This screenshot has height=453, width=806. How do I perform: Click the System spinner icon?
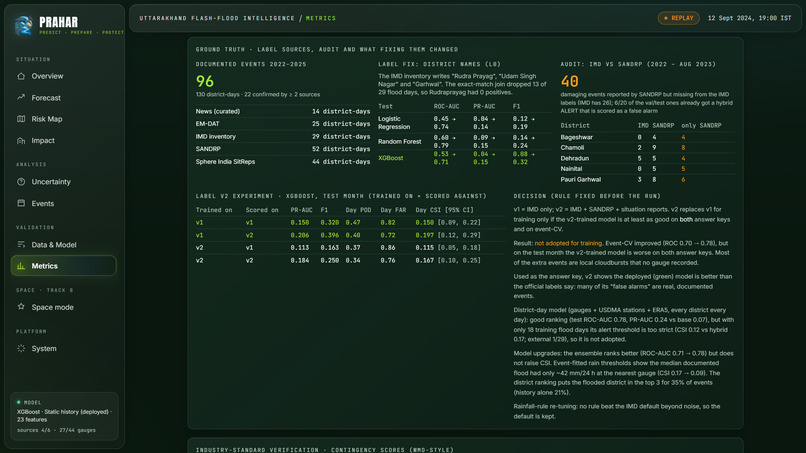point(21,348)
